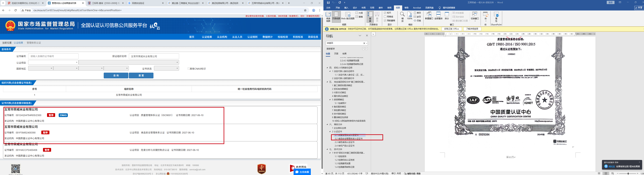Image resolution: width=644 pixels, height=175 pixels.
Task: Switch to the 页面 navigation tab
Action: [336, 54]
